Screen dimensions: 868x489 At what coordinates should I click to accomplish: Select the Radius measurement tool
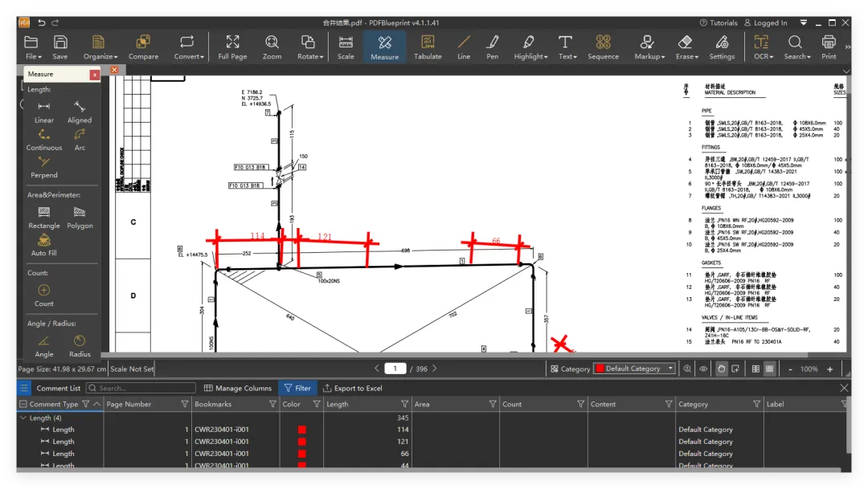79,346
